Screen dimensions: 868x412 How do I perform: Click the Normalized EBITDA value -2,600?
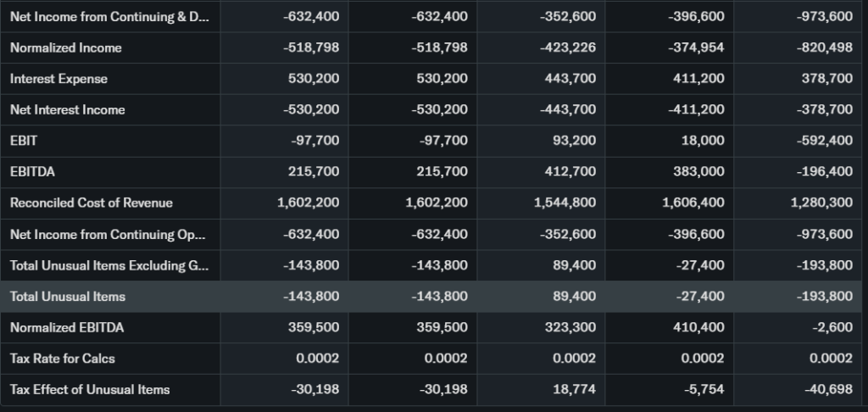click(x=835, y=327)
